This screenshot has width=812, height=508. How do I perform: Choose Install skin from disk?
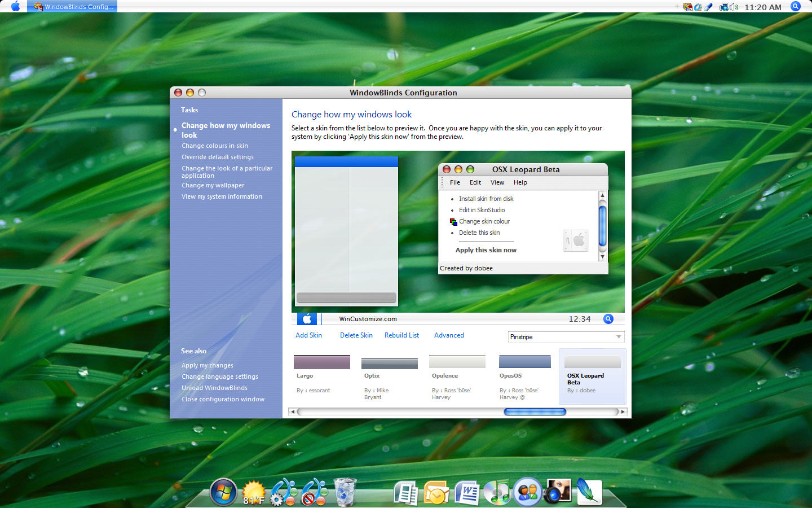tap(486, 199)
